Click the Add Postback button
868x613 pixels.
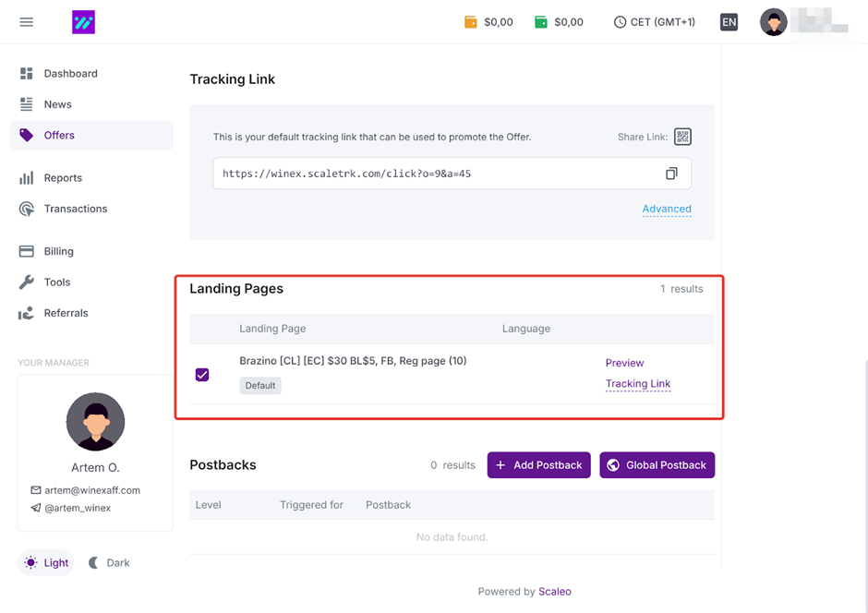tap(538, 465)
